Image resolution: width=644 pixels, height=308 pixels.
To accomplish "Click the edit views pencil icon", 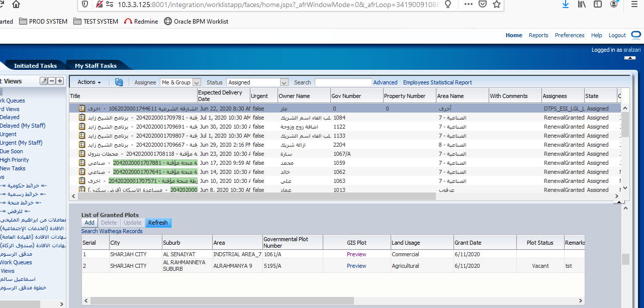I will point(44,81).
